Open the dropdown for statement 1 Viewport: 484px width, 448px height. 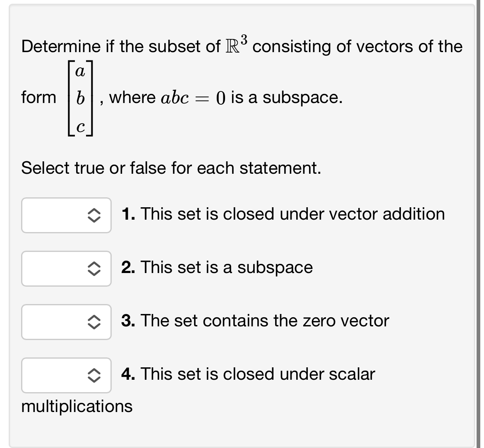coord(66,215)
